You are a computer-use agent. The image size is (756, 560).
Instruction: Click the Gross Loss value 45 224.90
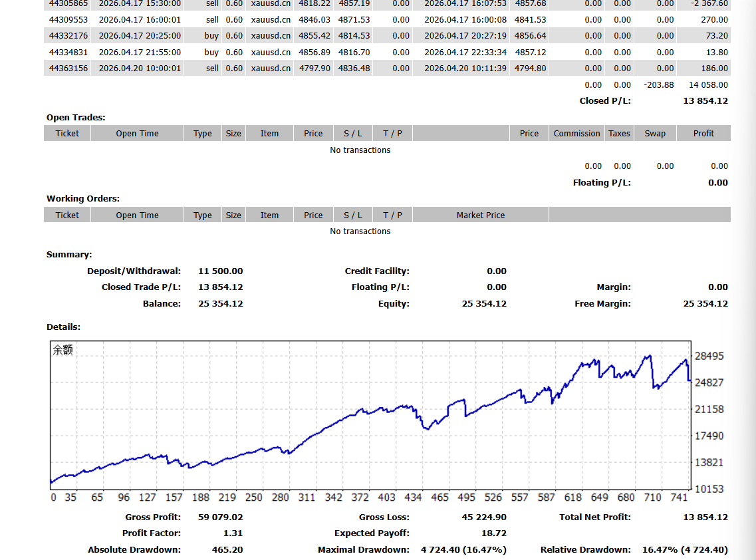click(x=484, y=517)
